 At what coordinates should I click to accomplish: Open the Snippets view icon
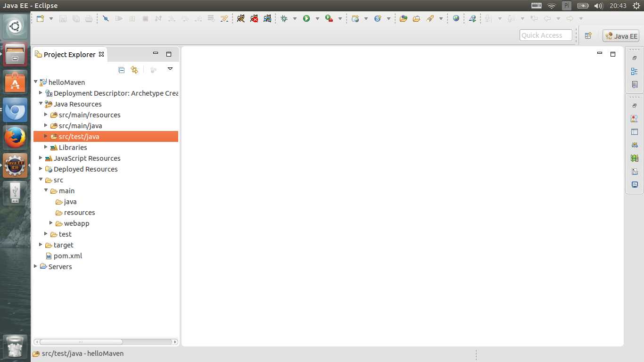[635, 172]
